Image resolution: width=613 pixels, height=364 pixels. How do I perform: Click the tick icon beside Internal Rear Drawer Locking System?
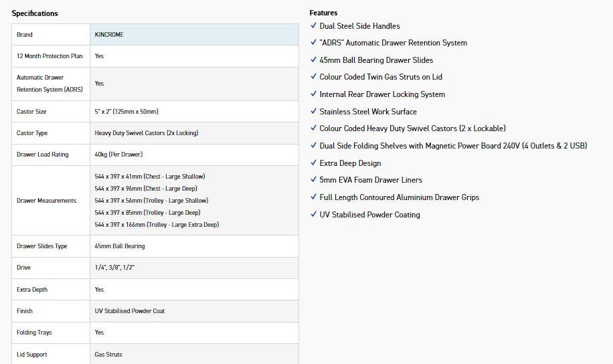[313, 94]
